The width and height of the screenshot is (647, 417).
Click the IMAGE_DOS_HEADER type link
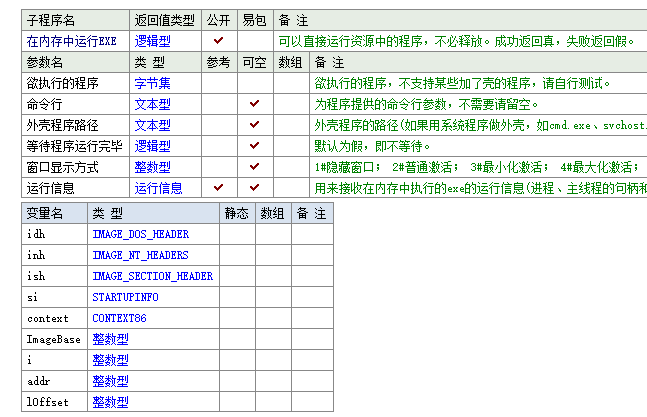(140, 234)
